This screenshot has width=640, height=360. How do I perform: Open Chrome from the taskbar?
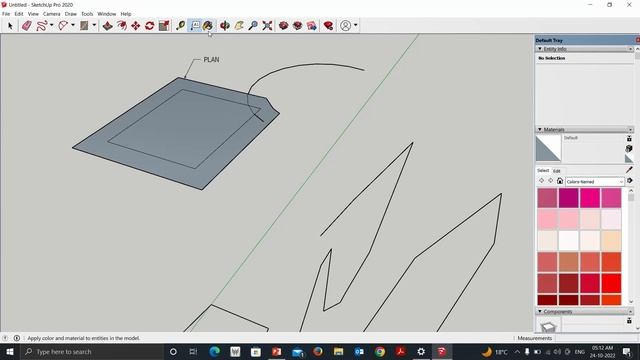380,351
